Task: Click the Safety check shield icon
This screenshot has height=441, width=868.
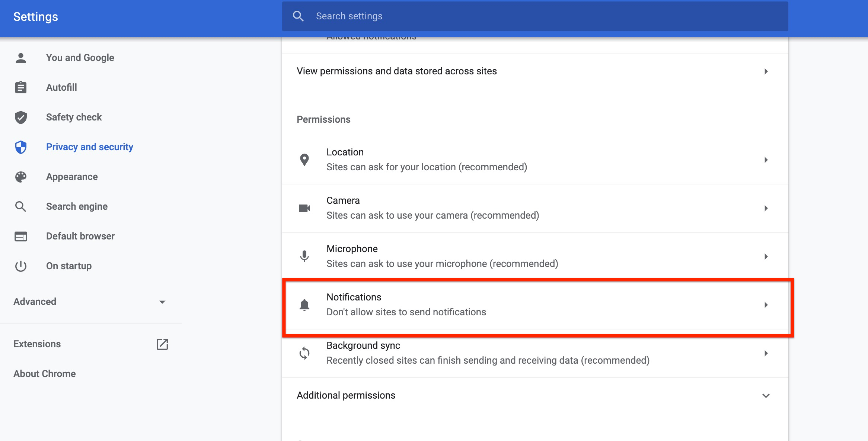Action: (21, 117)
